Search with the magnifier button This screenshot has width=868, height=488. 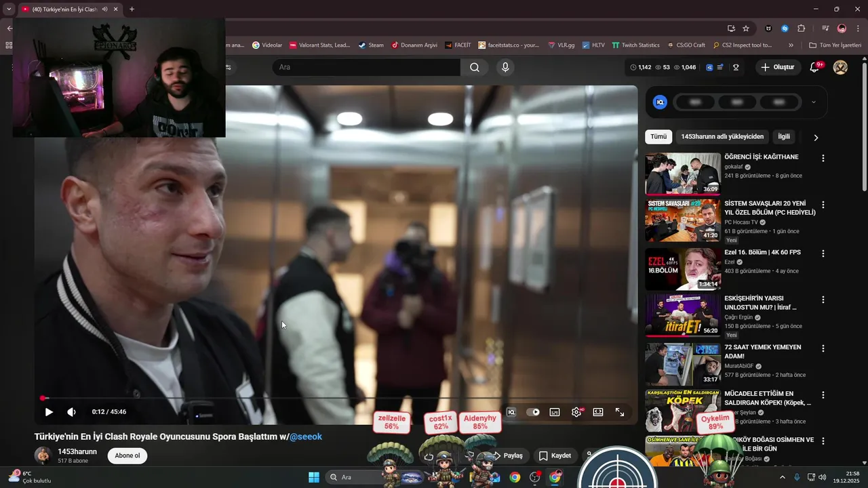[475, 67]
